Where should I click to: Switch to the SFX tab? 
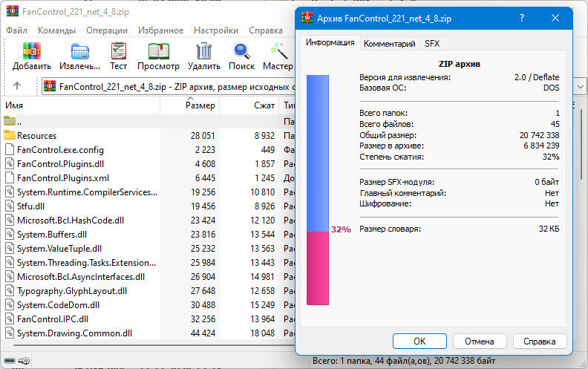point(432,44)
